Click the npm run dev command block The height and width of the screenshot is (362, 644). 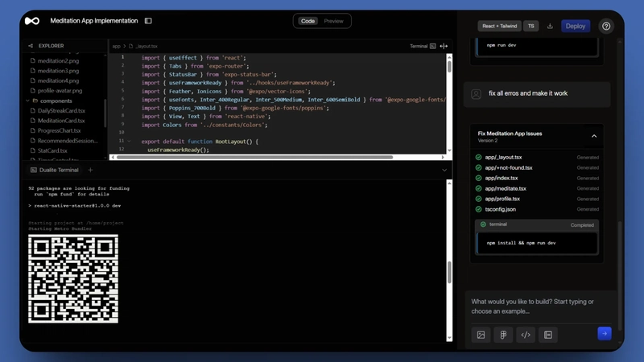(x=537, y=46)
